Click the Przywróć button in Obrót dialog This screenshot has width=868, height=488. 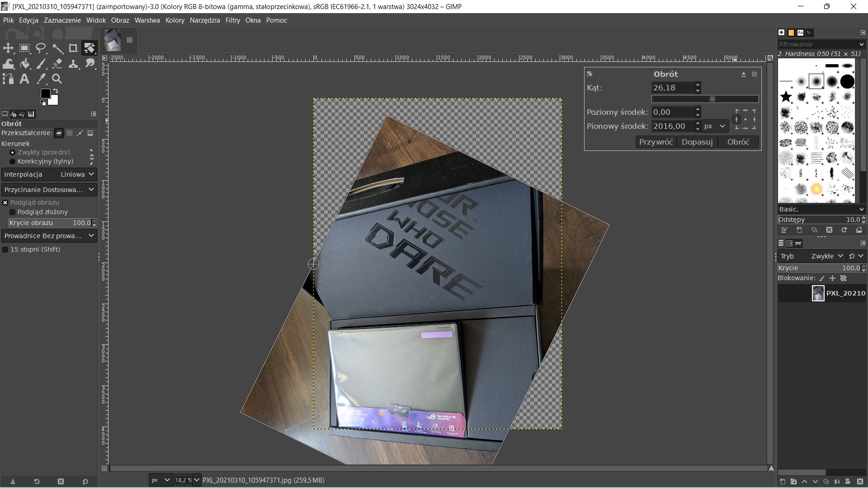656,142
